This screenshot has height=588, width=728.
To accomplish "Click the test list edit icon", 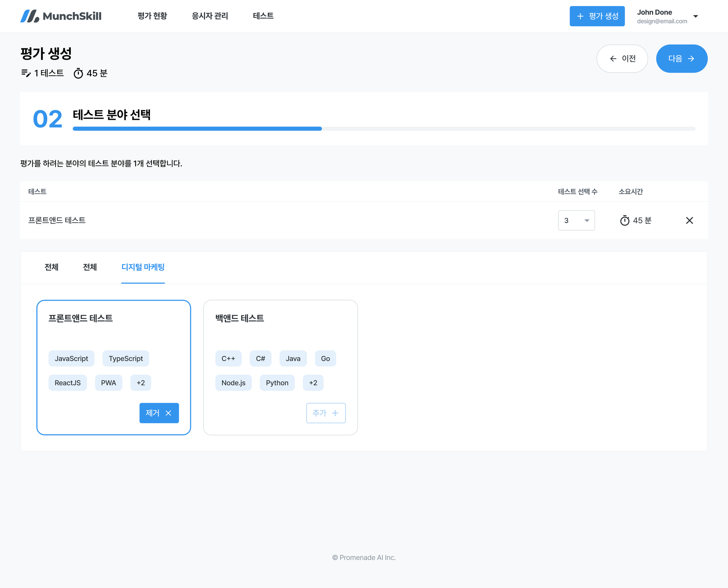I will coord(26,73).
